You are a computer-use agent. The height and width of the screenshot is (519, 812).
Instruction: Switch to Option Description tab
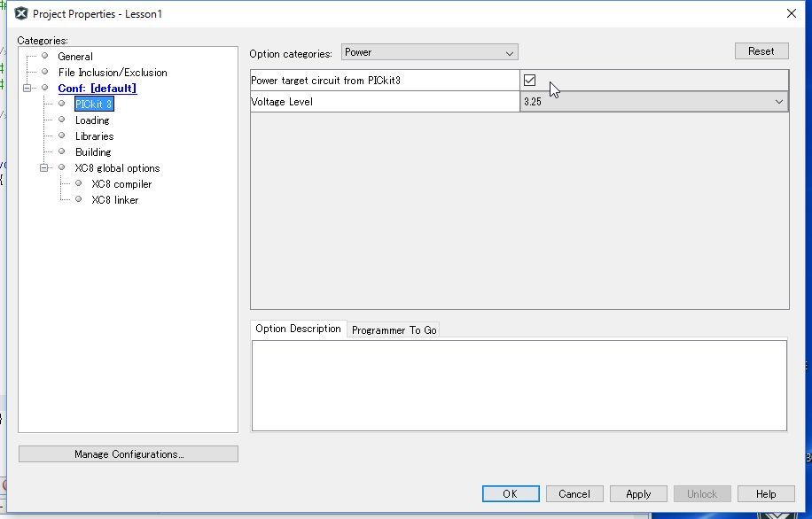coord(298,329)
